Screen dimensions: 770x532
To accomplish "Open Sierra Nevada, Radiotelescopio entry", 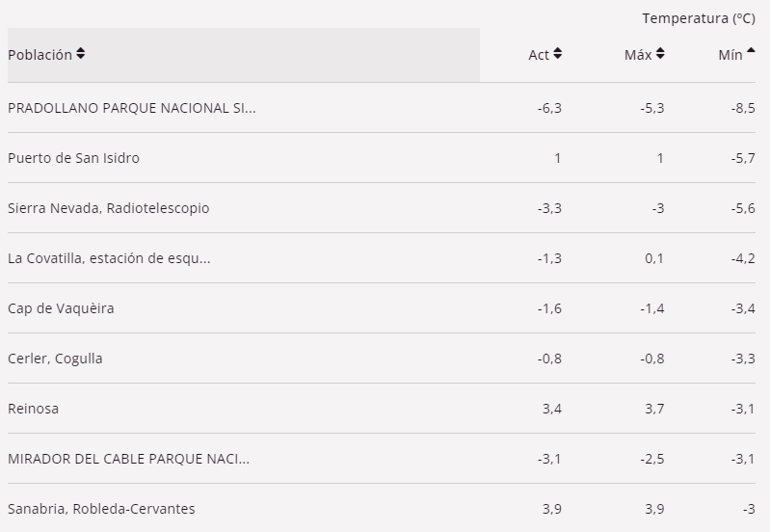I will (109, 208).
